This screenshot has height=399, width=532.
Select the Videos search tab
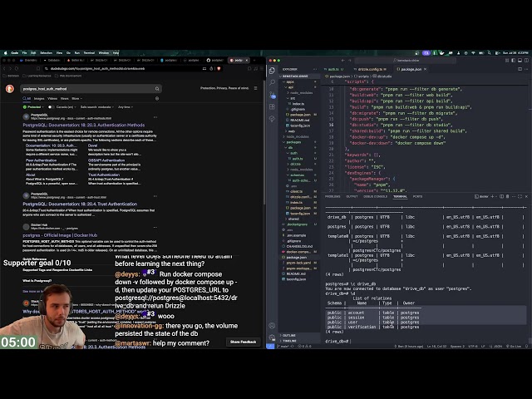pyautogui.click(x=52, y=98)
